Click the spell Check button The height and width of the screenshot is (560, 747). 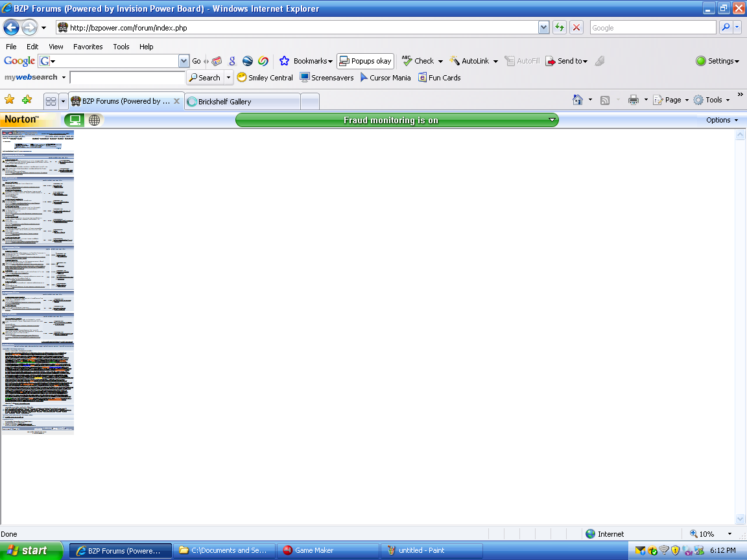pos(418,61)
